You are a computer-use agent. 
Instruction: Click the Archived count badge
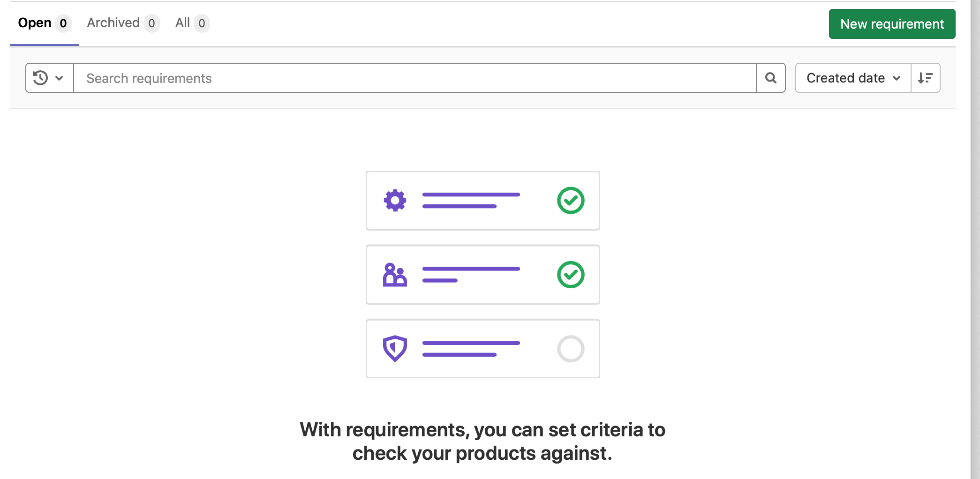tap(151, 23)
